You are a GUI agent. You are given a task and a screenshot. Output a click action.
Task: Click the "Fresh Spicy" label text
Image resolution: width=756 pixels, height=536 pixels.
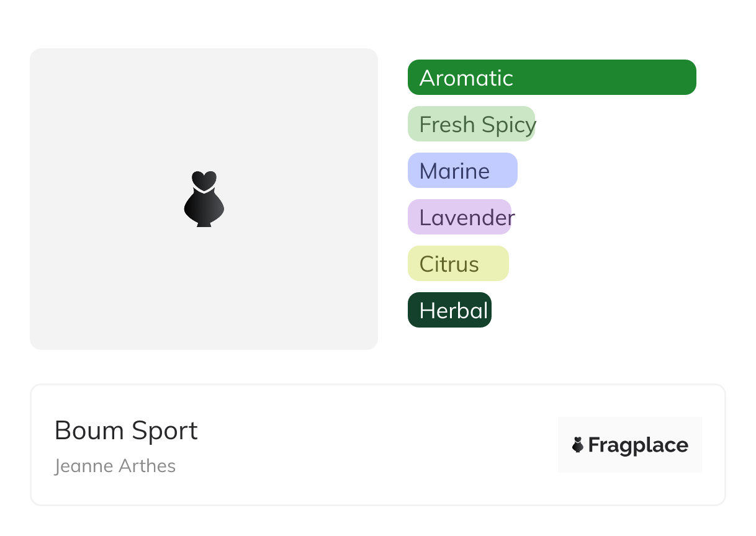477,125
